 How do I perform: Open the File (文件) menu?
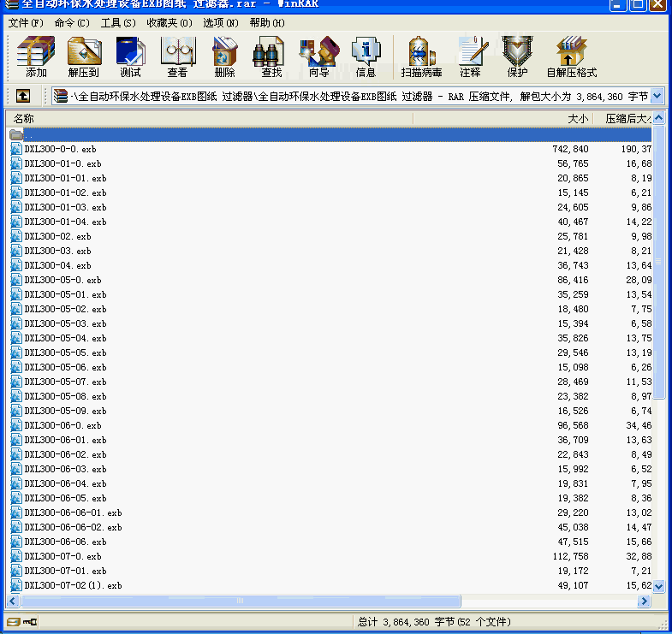tap(26, 23)
